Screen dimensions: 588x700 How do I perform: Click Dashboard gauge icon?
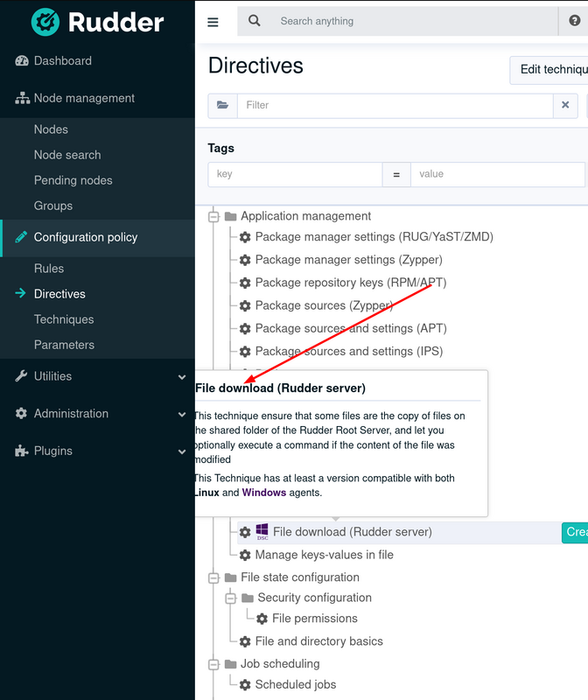click(22, 61)
